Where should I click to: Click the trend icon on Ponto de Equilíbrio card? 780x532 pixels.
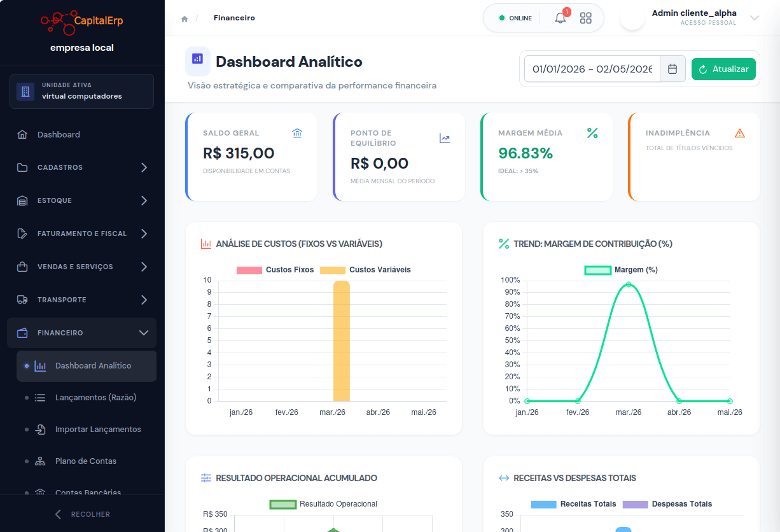click(x=445, y=138)
